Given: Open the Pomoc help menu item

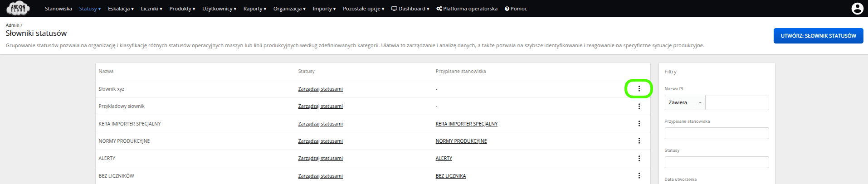Looking at the screenshot, I should (x=516, y=9).
